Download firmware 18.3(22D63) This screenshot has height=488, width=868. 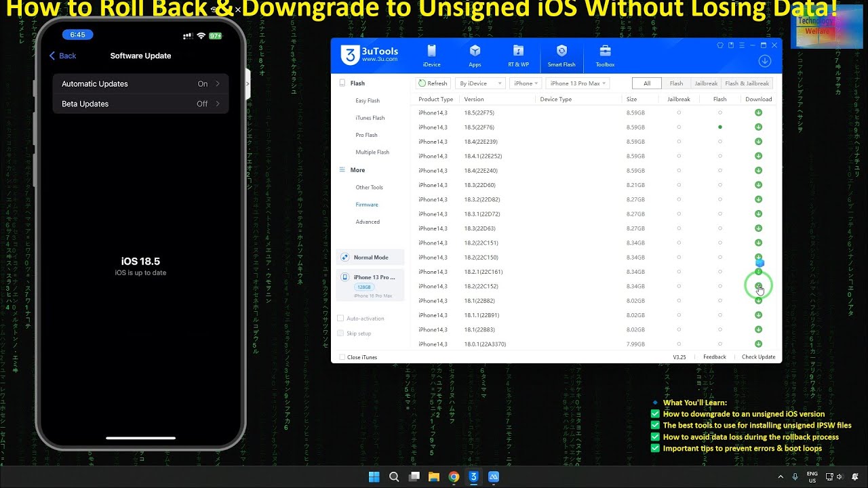click(758, 228)
